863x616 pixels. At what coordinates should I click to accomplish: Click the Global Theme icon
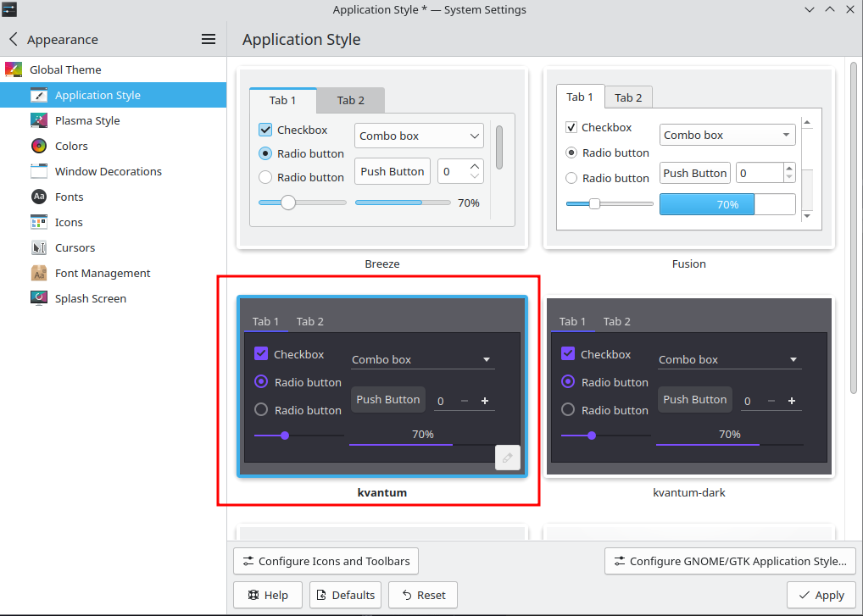pyautogui.click(x=14, y=69)
